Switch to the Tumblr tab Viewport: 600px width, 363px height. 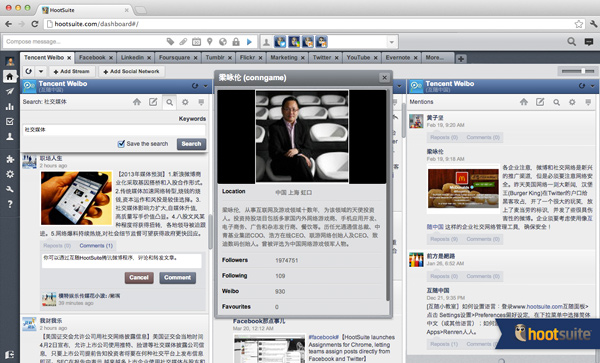point(215,57)
